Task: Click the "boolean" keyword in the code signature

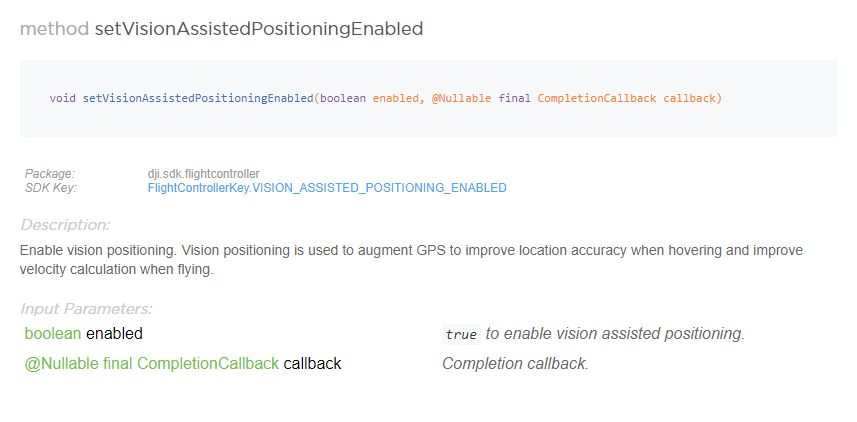Action: click(x=343, y=99)
